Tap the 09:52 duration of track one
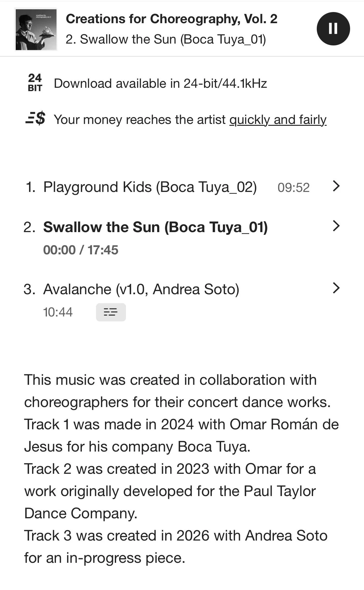 (293, 188)
